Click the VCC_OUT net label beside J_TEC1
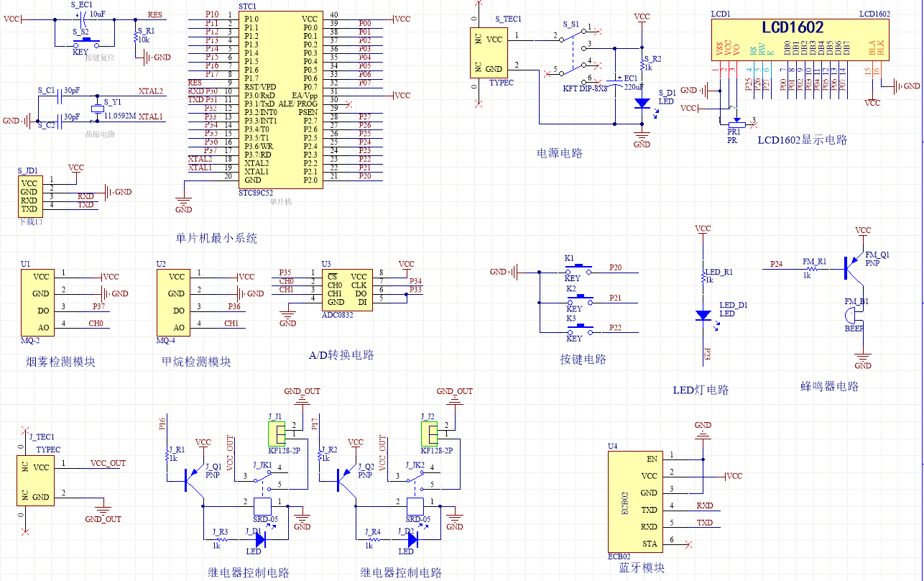Image resolution: width=924 pixels, height=581 pixels. (x=108, y=463)
